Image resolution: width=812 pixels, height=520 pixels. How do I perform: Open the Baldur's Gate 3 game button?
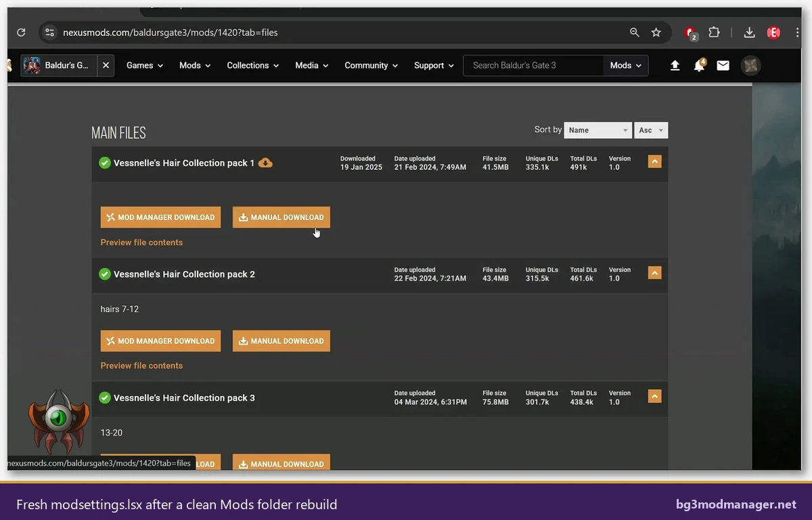[60, 66]
